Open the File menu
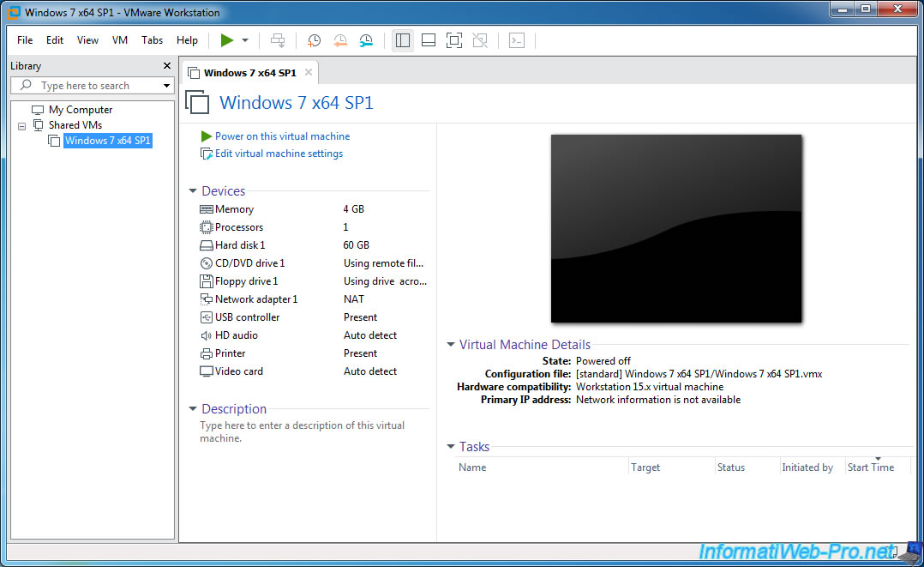 click(25, 40)
